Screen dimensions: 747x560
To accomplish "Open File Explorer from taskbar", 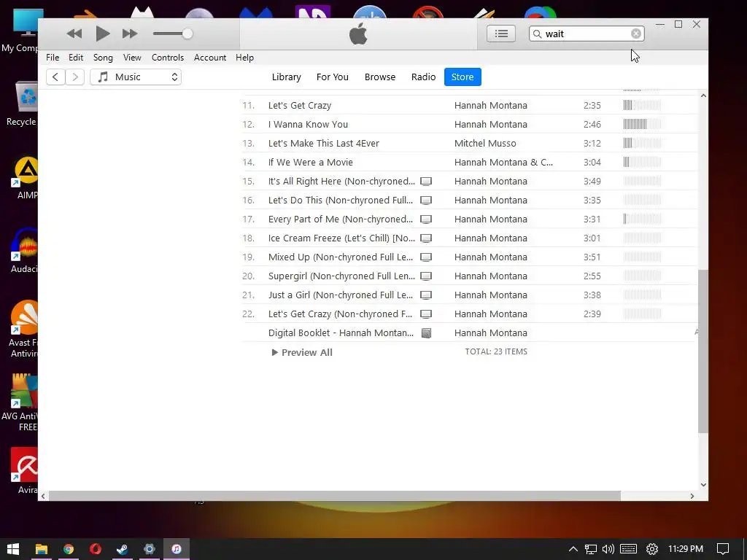I will (42, 549).
